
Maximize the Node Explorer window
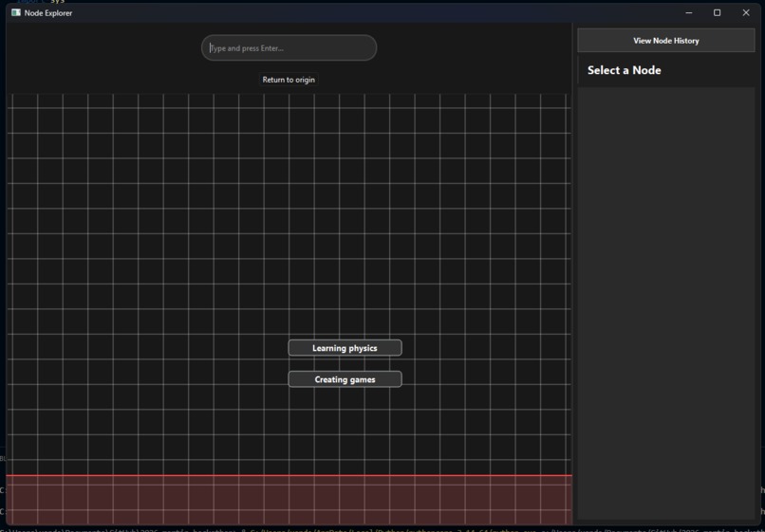coord(718,12)
